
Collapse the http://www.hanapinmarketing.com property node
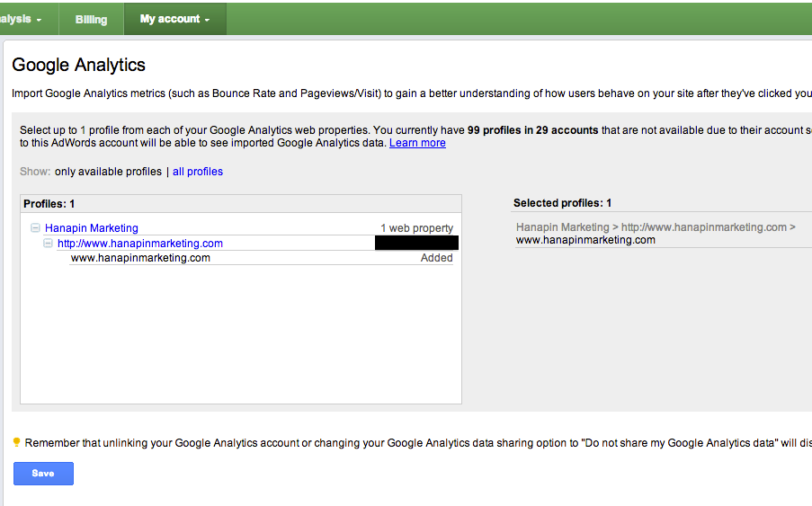click(x=48, y=243)
